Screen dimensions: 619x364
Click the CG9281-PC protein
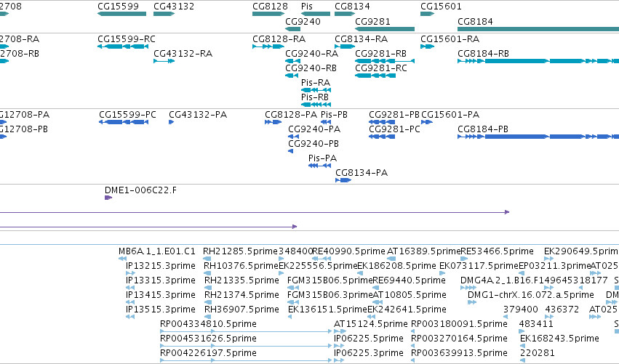[x=382, y=137]
